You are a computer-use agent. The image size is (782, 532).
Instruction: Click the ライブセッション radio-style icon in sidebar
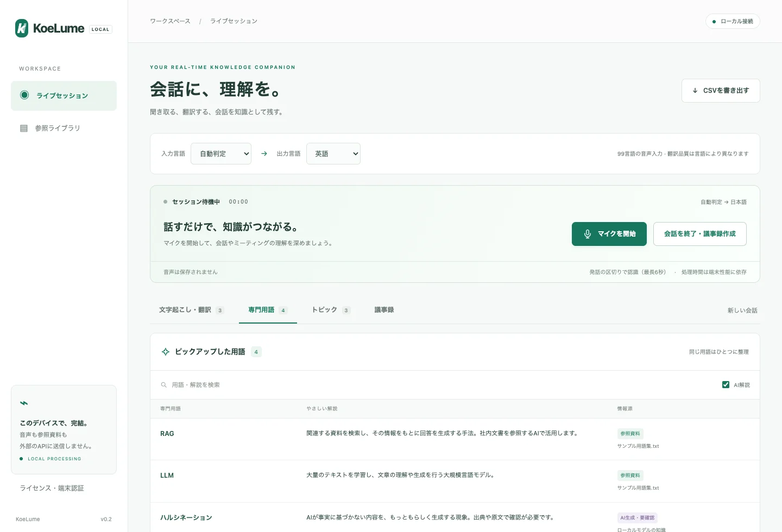pyautogui.click(x=24, y=95)
